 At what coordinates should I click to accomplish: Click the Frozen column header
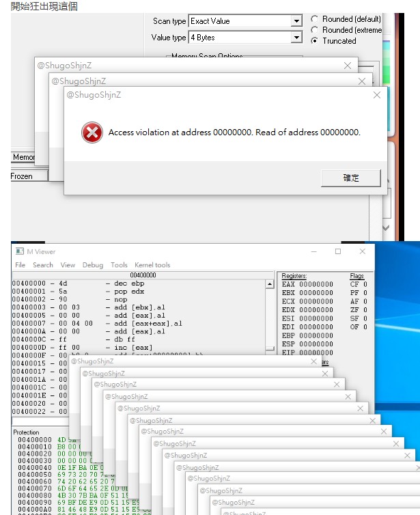point(29,176)
